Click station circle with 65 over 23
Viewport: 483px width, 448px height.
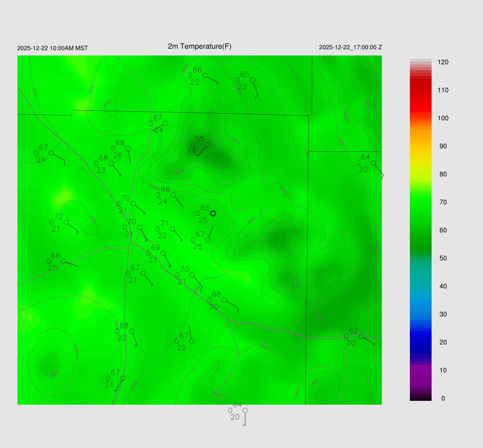pos(252,80)
